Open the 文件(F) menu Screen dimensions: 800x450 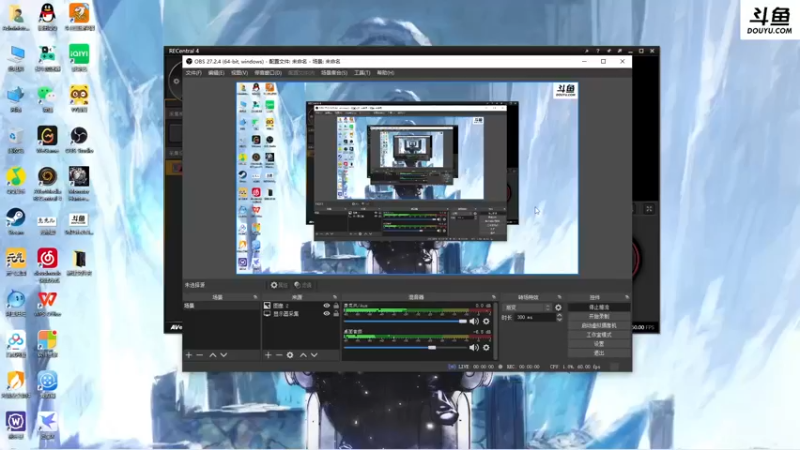point(193,73)
